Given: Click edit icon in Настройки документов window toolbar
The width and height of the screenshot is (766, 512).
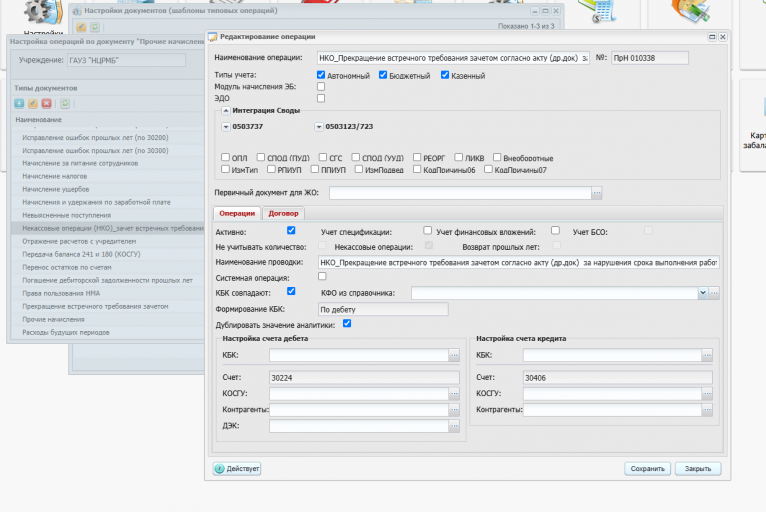Looking at the screenshot, I should (x=81, y=27).
